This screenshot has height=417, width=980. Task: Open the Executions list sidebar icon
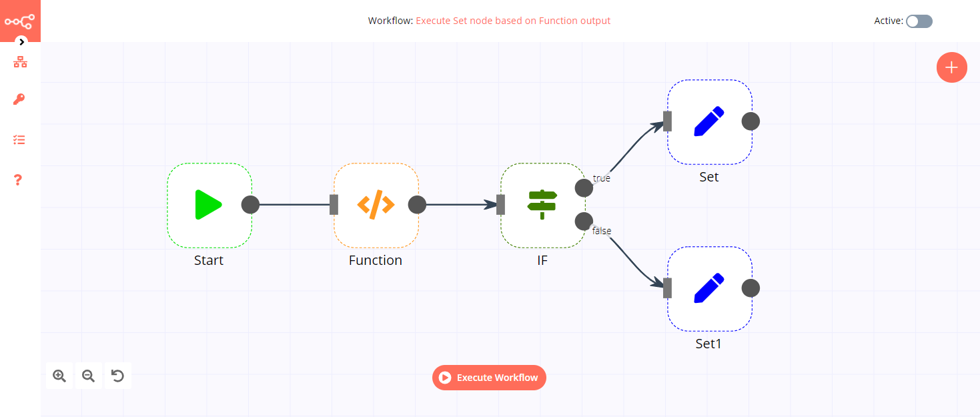(18, 139)
